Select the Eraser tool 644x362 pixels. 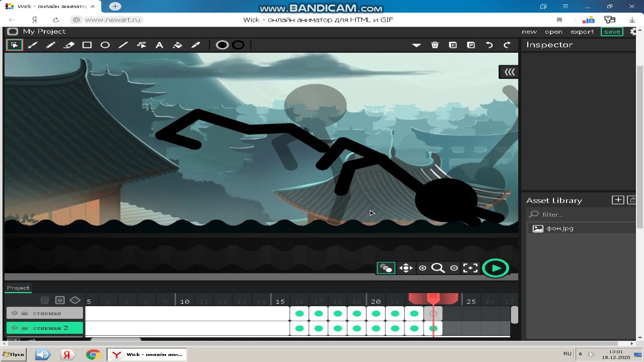(x=69, y=45)
